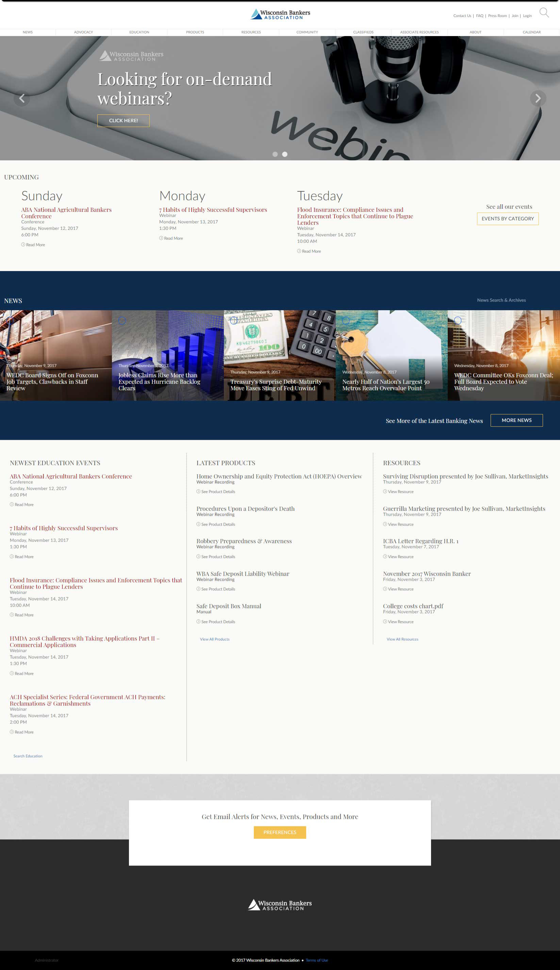Open the PRODUCTS menu
The width and height of the screenshot is (560, 970).
point(195,32)
